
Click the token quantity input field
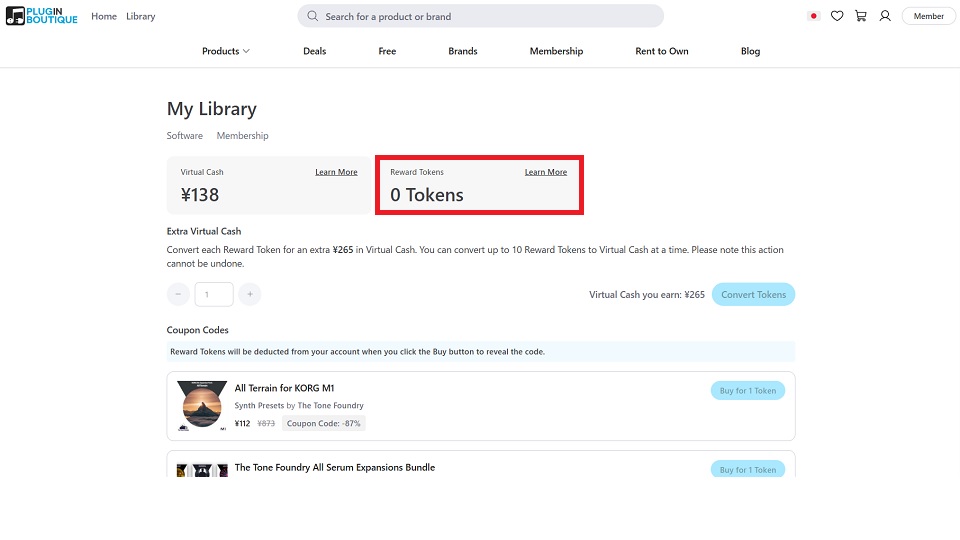(214, 294)
